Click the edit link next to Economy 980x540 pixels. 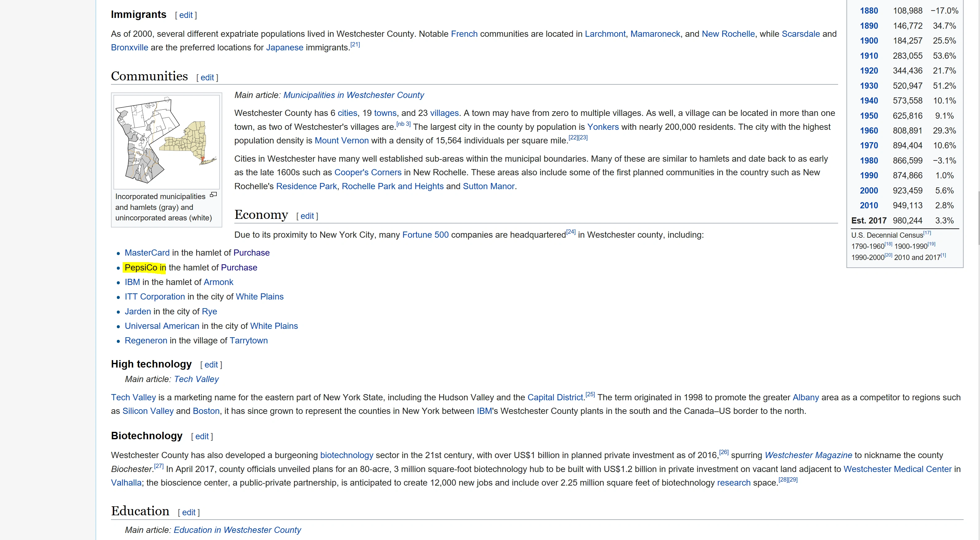coord(307,216)
